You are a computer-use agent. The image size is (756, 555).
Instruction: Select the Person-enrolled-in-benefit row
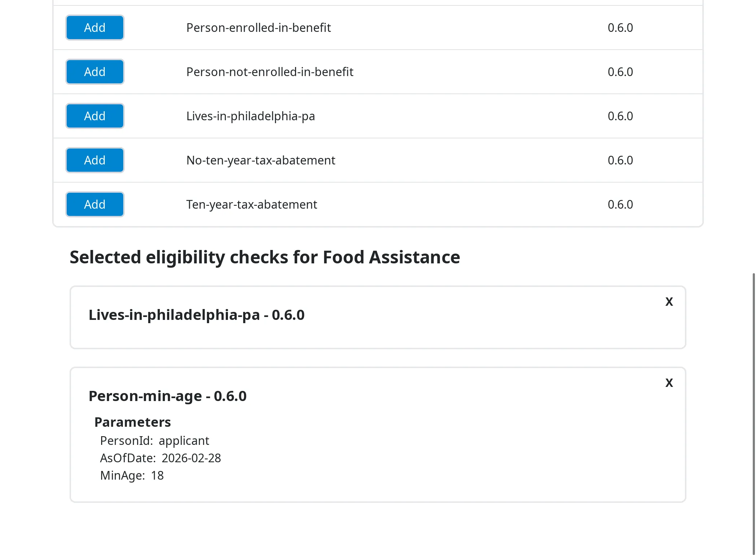click(x=259, y=28)
